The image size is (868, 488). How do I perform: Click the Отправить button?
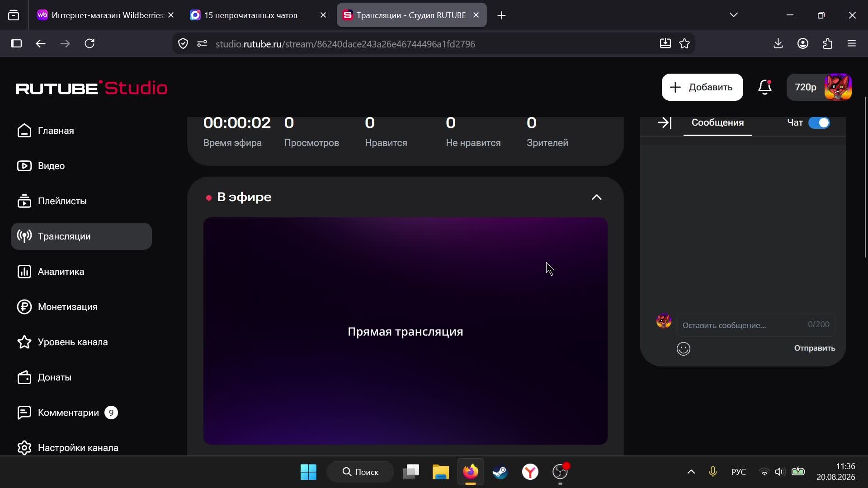coord(815,348)
